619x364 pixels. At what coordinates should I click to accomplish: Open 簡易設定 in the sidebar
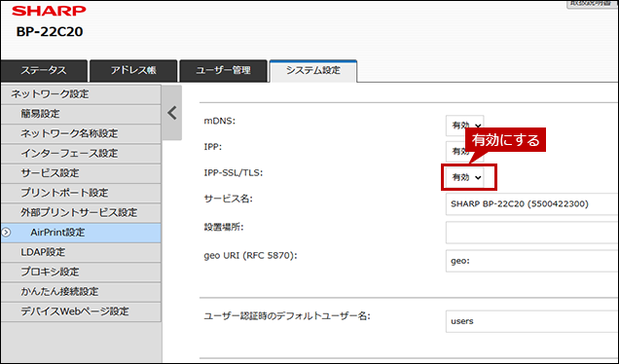pos(81,114)
